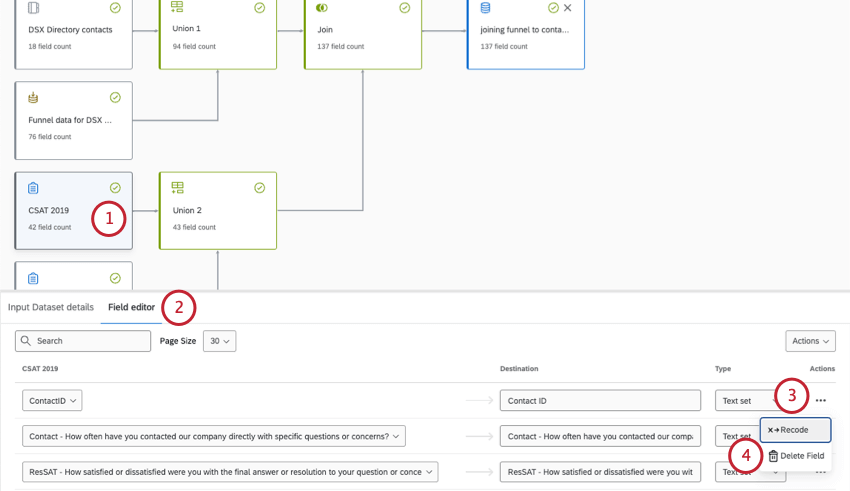Edit the Contact ID destination field
This screenshot has height=491, width=850.
pyautogui.click(x=600, y=401)
